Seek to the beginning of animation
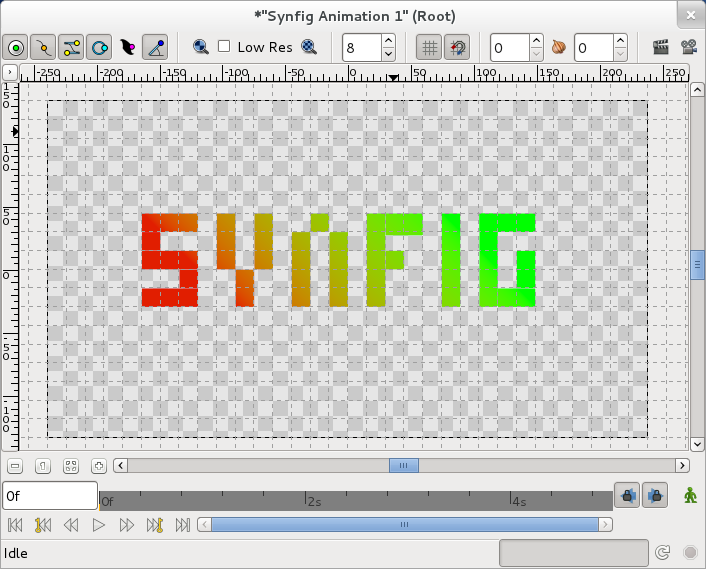Image resolution: width=706 pixels, height=569 pixels. [x=15, y=525]
